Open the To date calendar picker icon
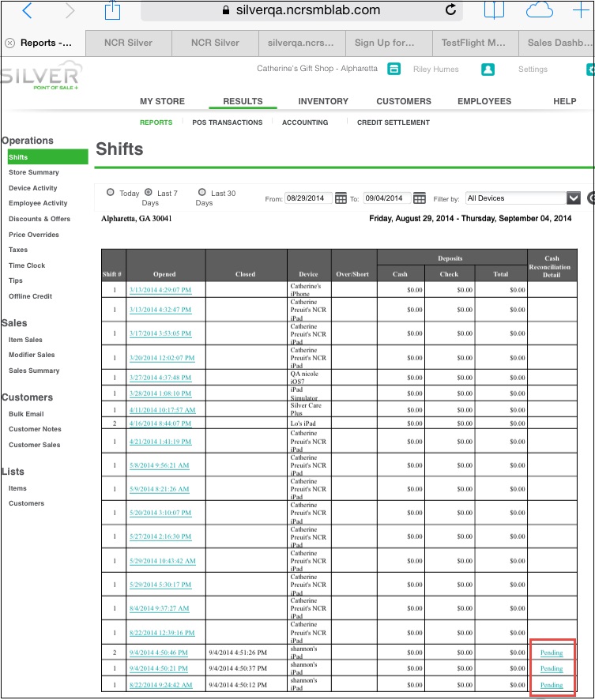595x700 pixels. pyautogui.click(x=419, y=198)
